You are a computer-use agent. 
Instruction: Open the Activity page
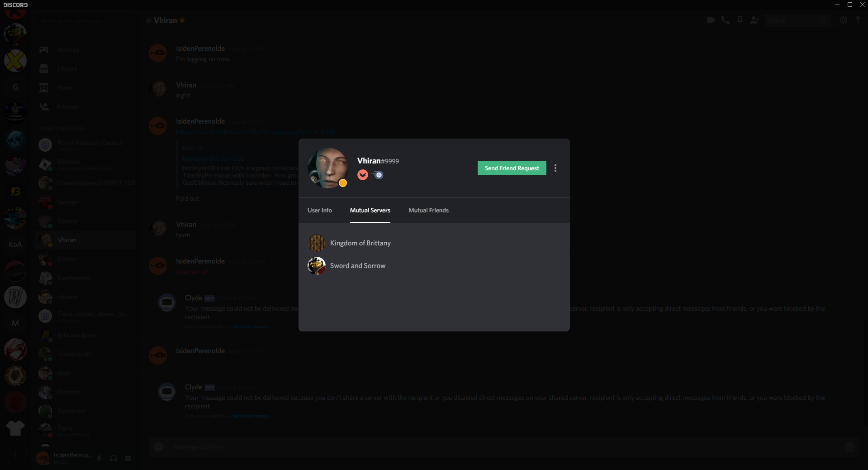(85, 50)
